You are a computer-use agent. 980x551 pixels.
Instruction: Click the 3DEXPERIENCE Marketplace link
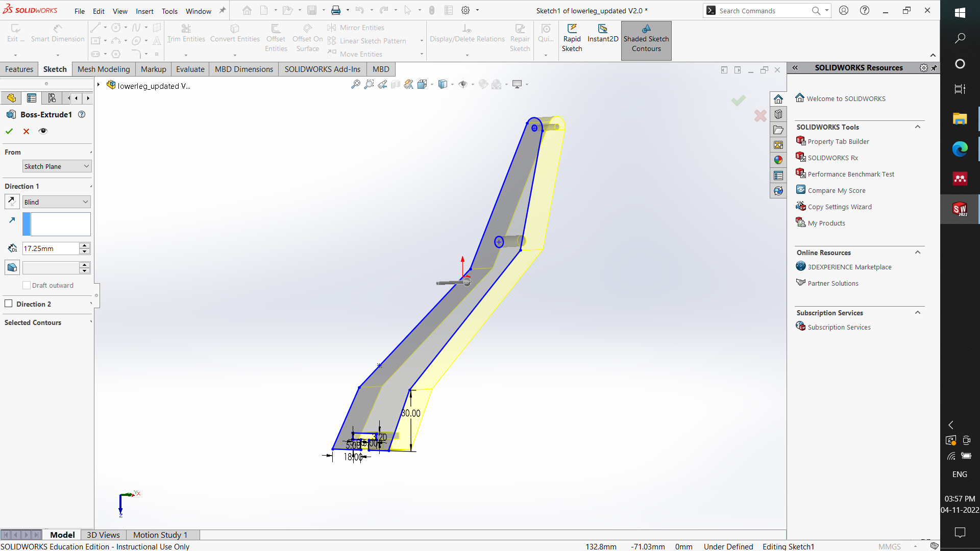coord(849,267)
